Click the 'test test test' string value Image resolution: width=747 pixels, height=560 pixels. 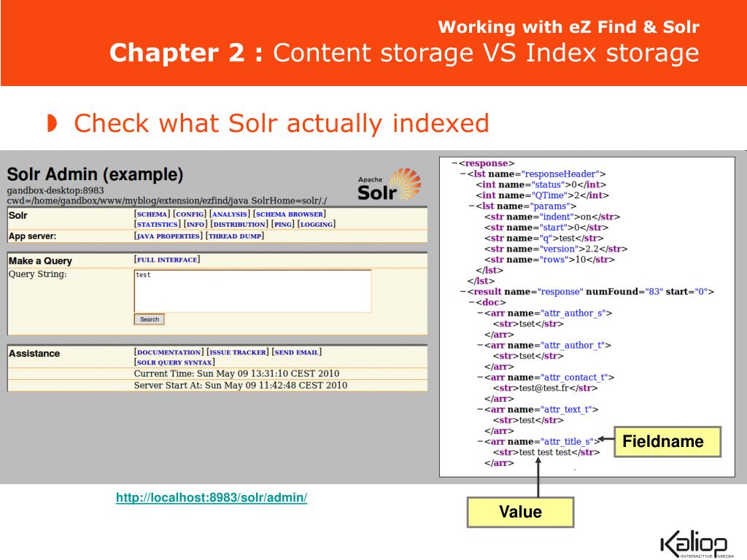pos(545,452)
